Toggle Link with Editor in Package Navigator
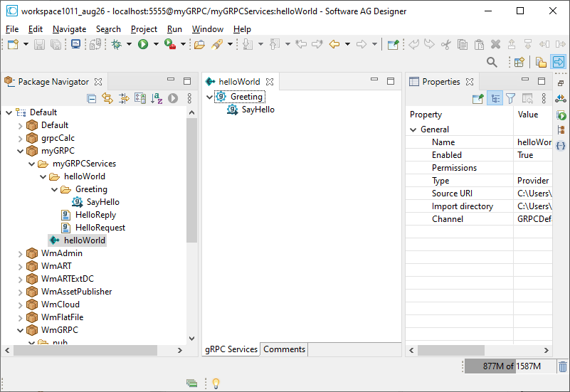This screenshot has width=570, height=392. [107, 98]
